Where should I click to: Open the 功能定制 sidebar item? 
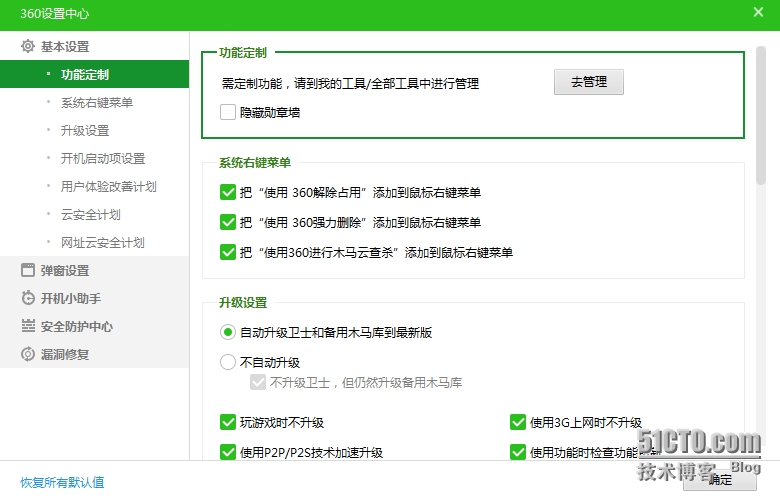tap(95, 74)
